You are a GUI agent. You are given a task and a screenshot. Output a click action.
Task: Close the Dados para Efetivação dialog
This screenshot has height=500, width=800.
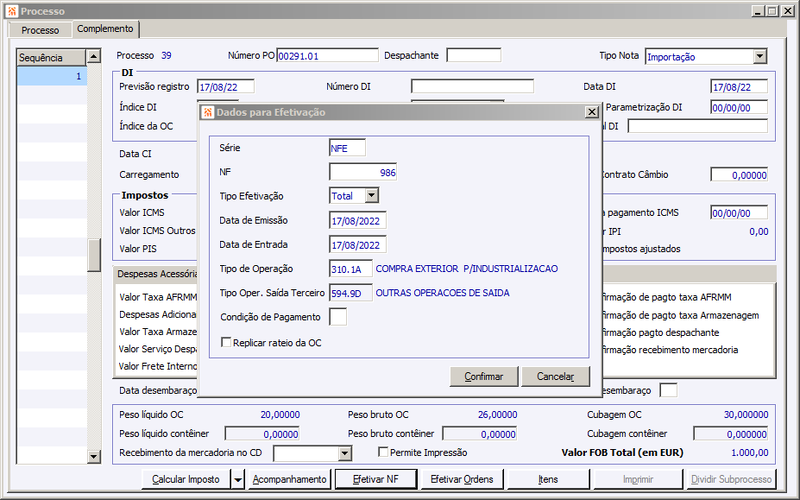pyautogui.click(x=591, y=112)
